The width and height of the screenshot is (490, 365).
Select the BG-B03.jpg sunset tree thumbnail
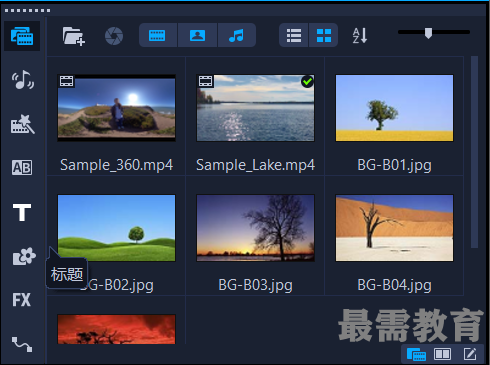coord(255,228)
